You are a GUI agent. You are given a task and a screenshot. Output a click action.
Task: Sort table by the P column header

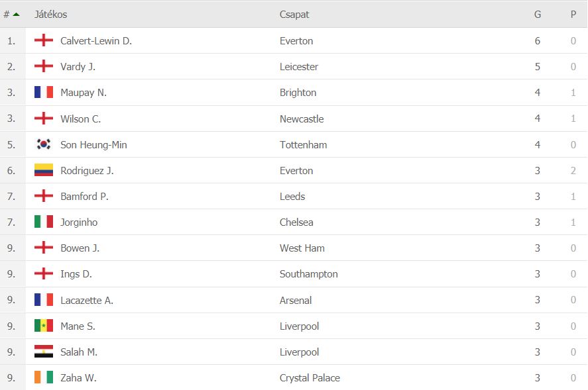click(x=573, y=15)
